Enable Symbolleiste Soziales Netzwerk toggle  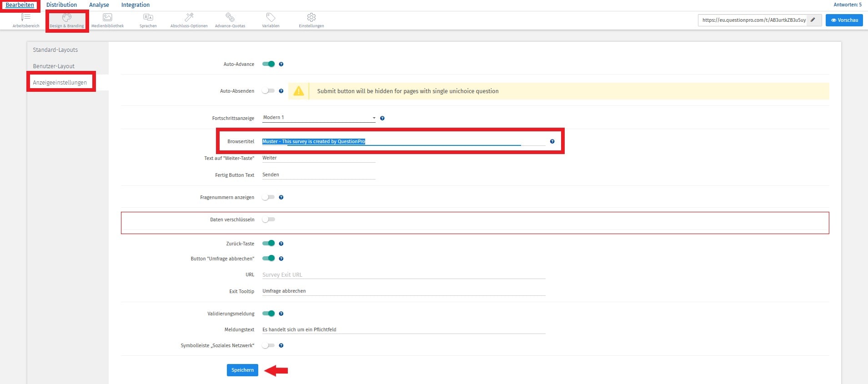[269, 345]
